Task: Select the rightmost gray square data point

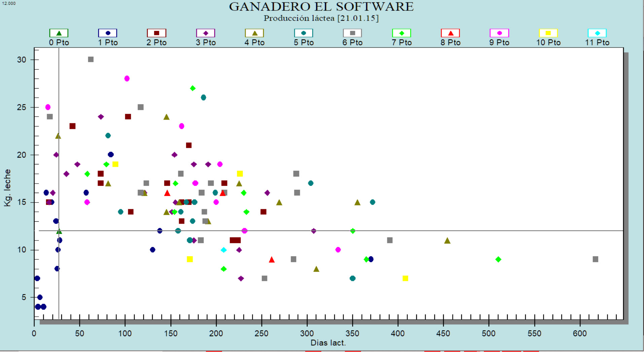Action: click(595, 259)
